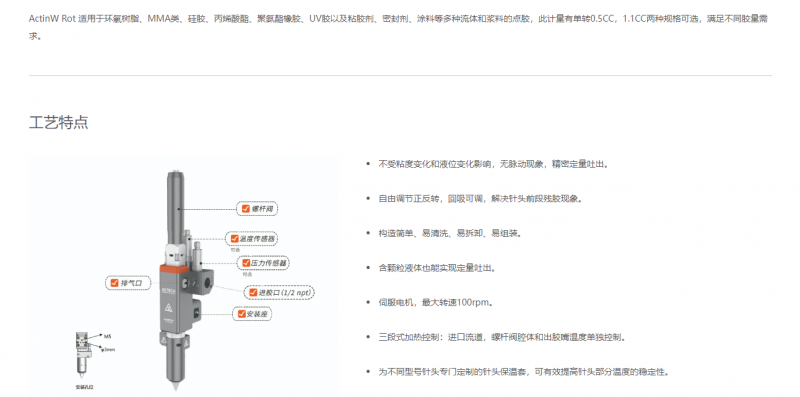Click the bullet text about 伺服电机 最大转速100rpm

pyautogui.click(x=436, y=302)
